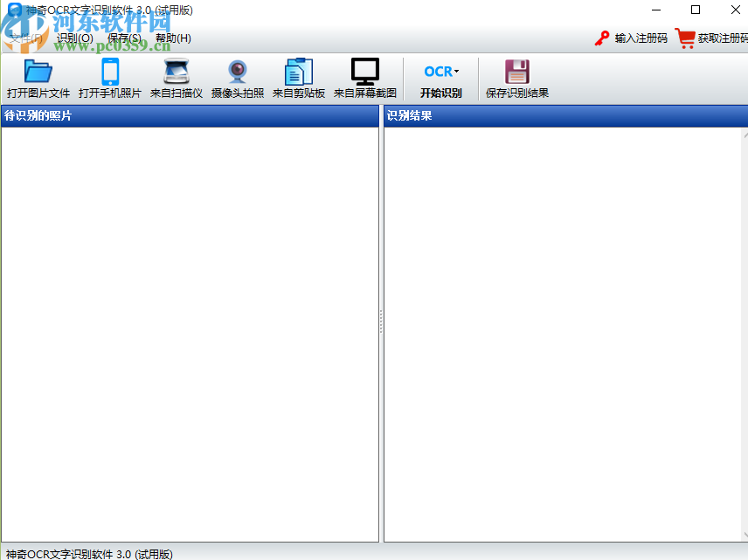748x560 pixels.
Task: Click inside the recognition result text area
Action: (563, 334)
